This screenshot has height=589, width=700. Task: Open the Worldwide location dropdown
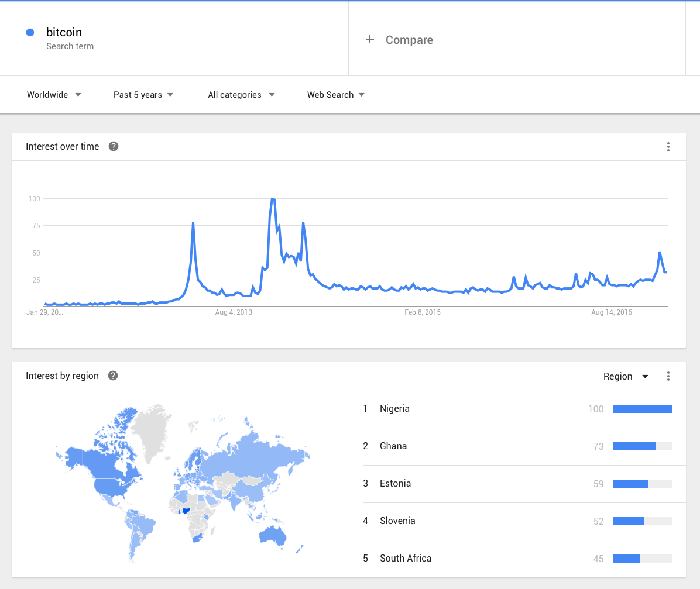[x=54, y=95]
